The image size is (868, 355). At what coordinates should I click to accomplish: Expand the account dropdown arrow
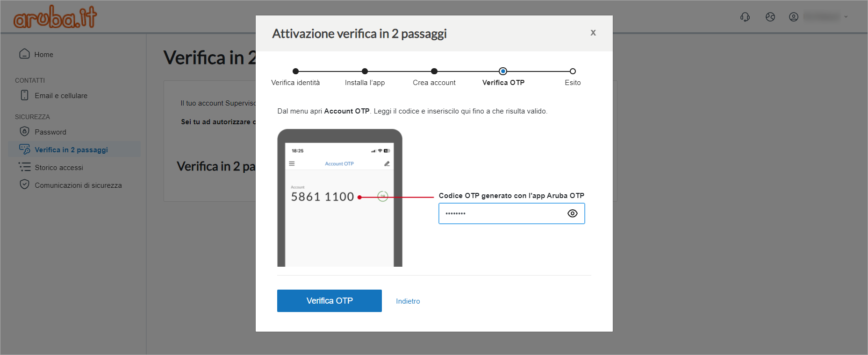click(x=846, y=17)
